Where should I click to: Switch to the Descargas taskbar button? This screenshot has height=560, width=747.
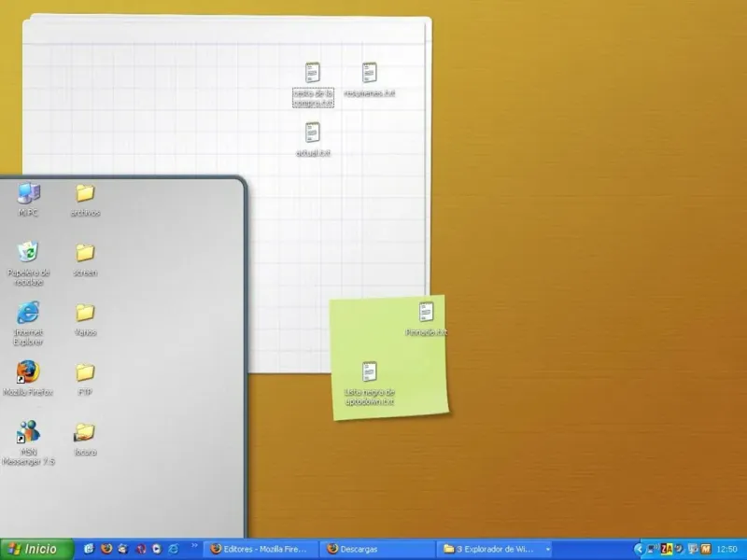[376, 549]
